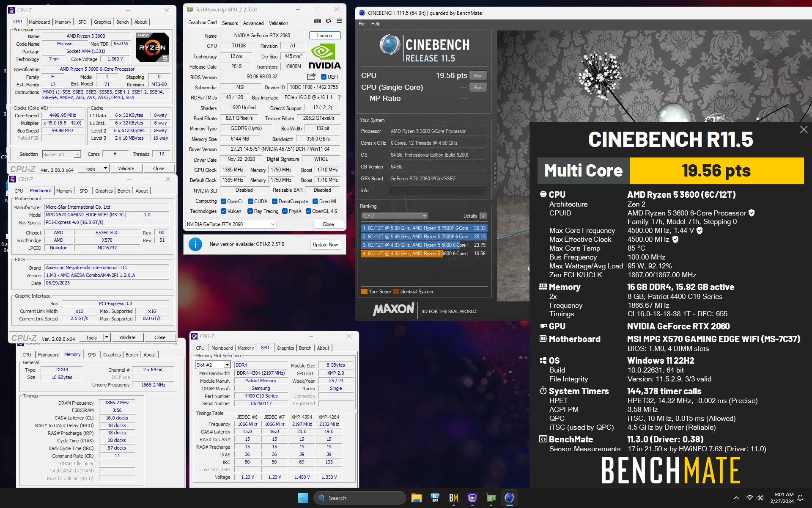The height and width of the screenshot is (508, 812).
Task: Open the File menu in Cinebench
Action: tap(362, 24)
